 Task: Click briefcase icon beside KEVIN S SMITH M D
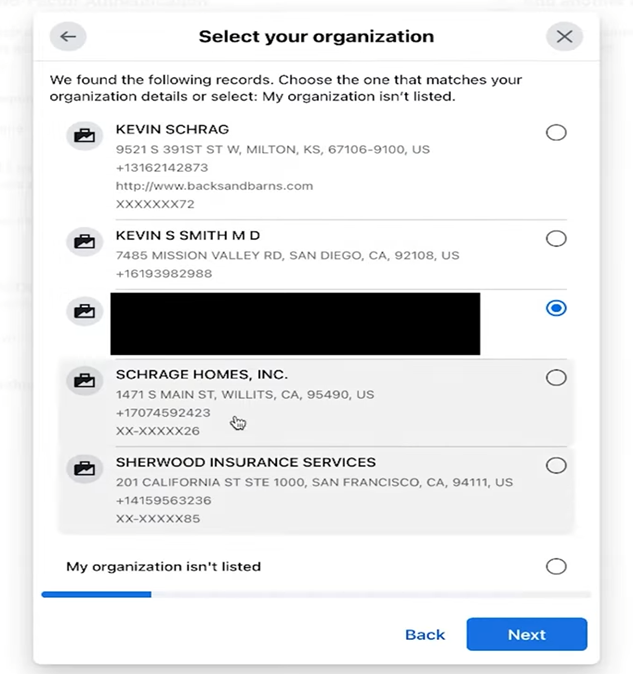click(x=84, y=242)
